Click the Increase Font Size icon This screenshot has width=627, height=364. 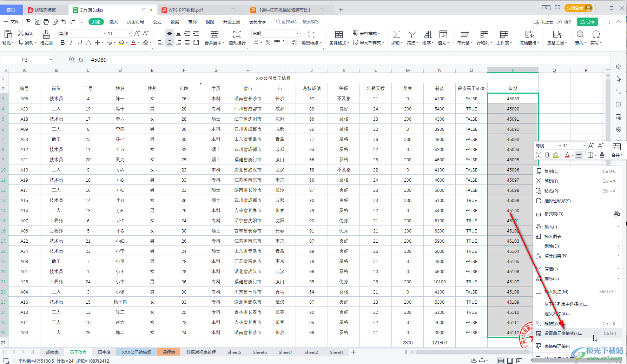point(137,33)
